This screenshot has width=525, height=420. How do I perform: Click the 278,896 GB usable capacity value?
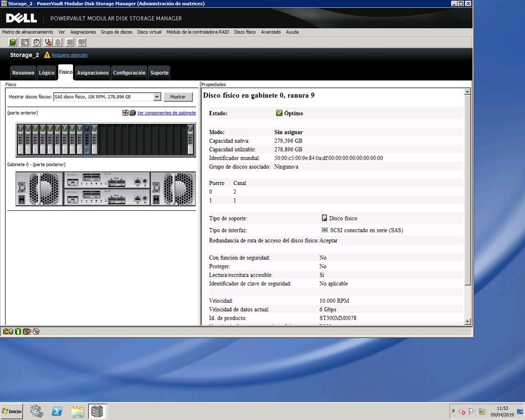(289, 149)
